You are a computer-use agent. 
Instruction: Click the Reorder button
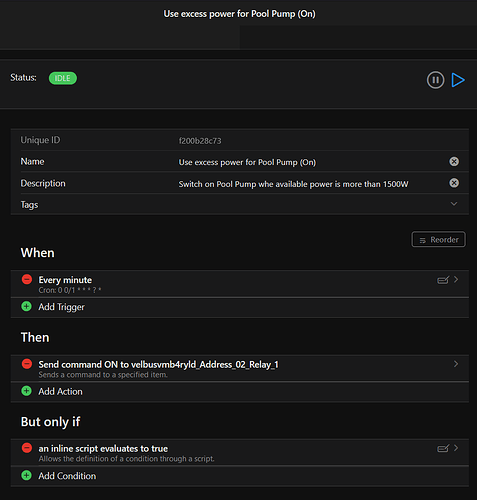tap(438, 239)
